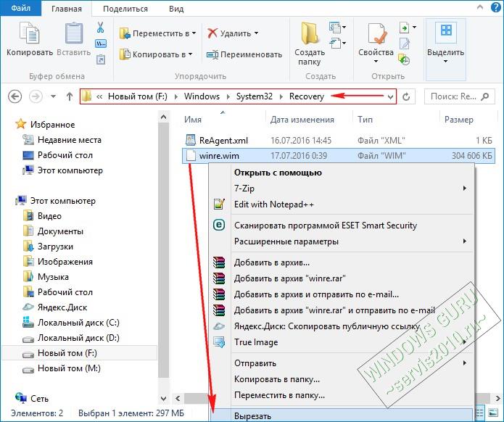Click the Refresh button beside address bar
Screen dimensions: 504x422
(406, 96)
